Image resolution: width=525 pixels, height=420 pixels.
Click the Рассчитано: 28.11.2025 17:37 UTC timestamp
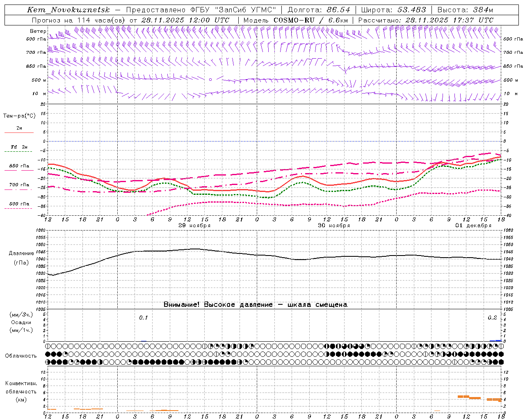[426, 20]
